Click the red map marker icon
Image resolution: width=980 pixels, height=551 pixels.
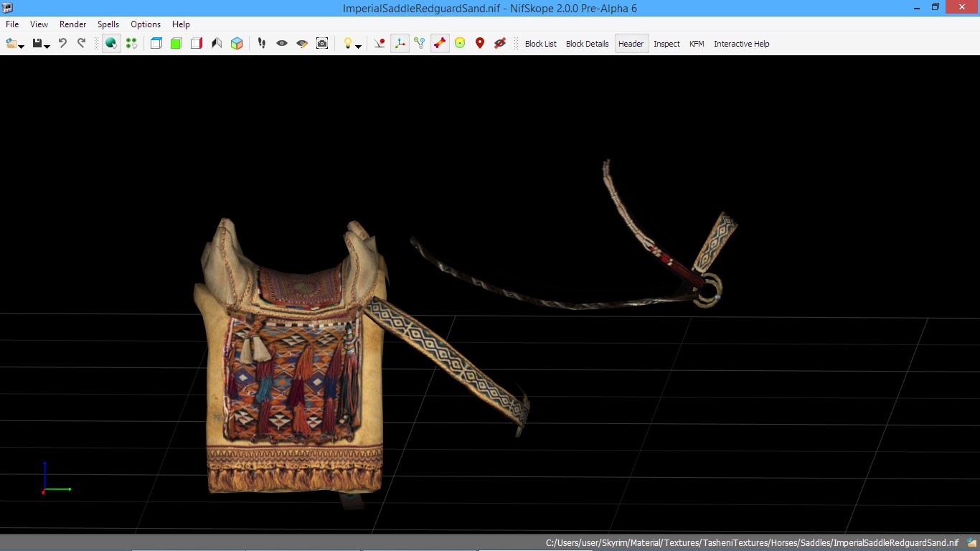[x=480, y=43]
